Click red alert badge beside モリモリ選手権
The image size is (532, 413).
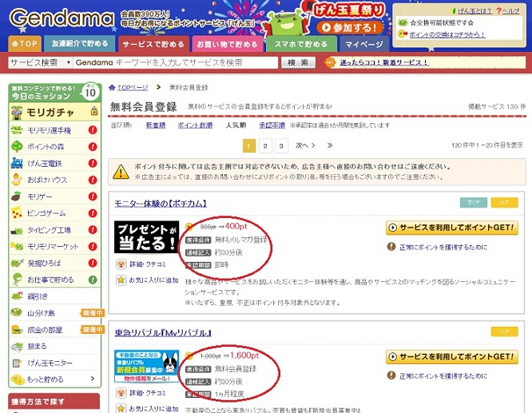pos(93,130)
